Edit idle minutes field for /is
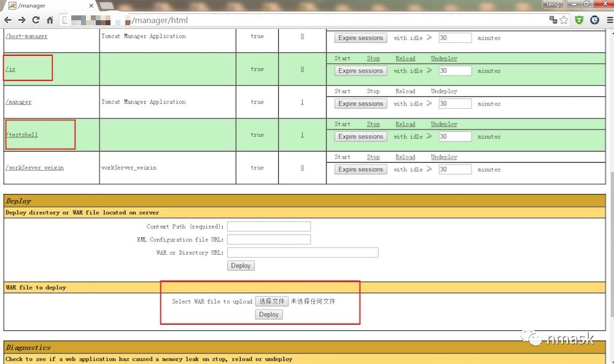 (455, 71)
